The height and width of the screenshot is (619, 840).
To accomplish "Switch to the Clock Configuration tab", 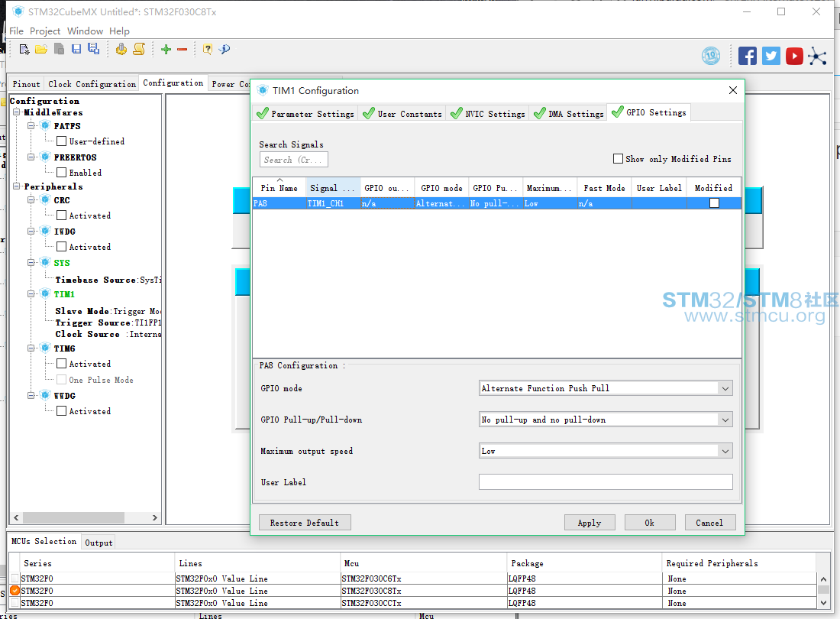I will tap(92, 84).
